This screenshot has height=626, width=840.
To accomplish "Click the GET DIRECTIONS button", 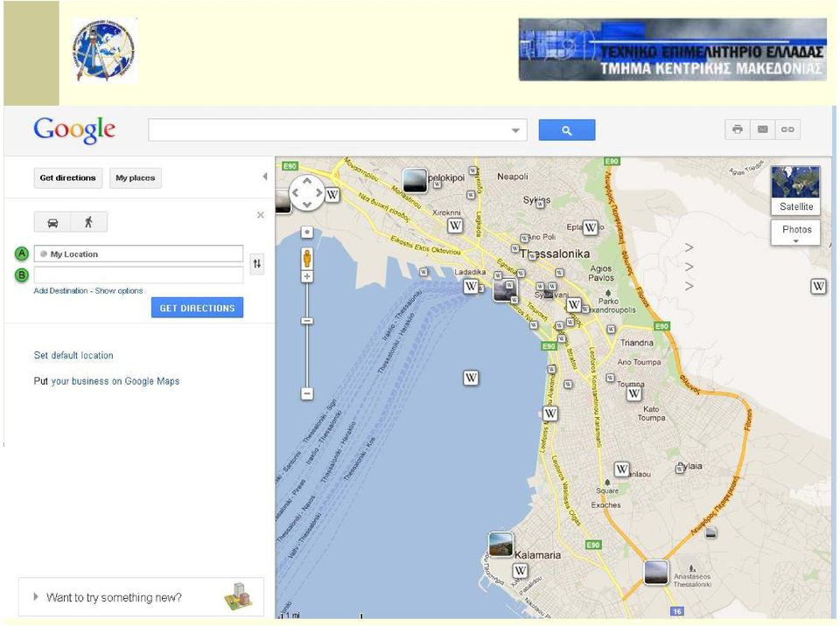I will [197, 308].
